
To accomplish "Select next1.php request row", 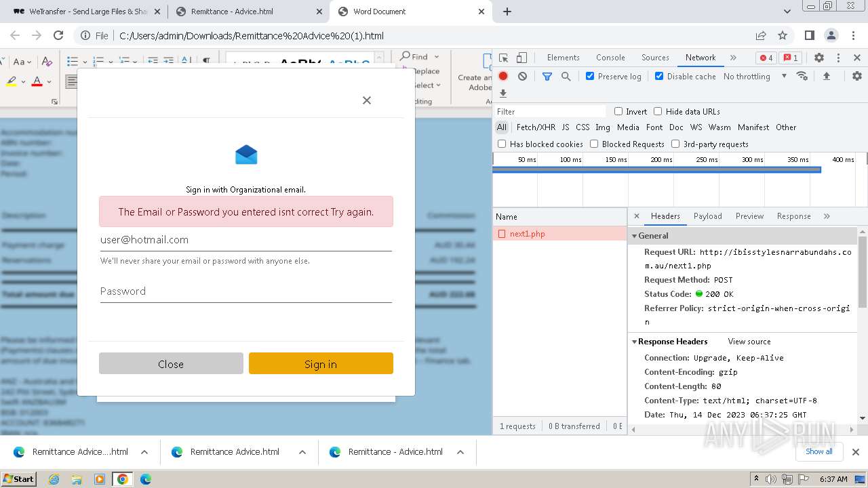I will [x=559, y=234].
